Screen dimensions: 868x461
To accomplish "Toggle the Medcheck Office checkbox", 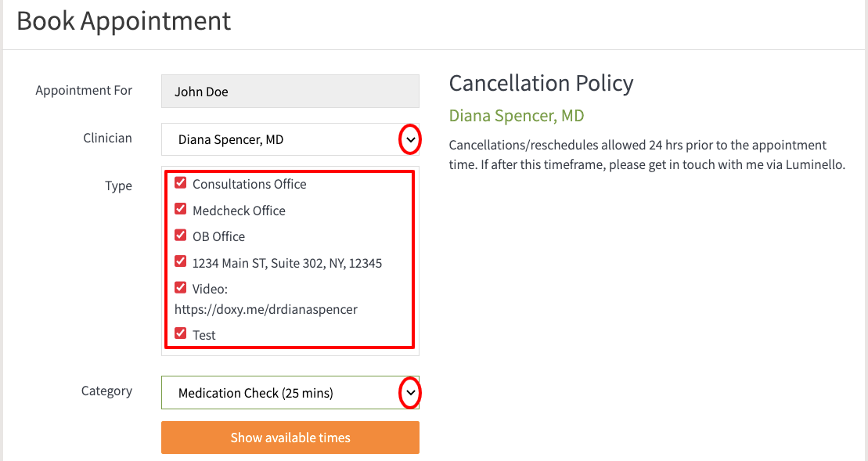I will (x=181, y=209).
